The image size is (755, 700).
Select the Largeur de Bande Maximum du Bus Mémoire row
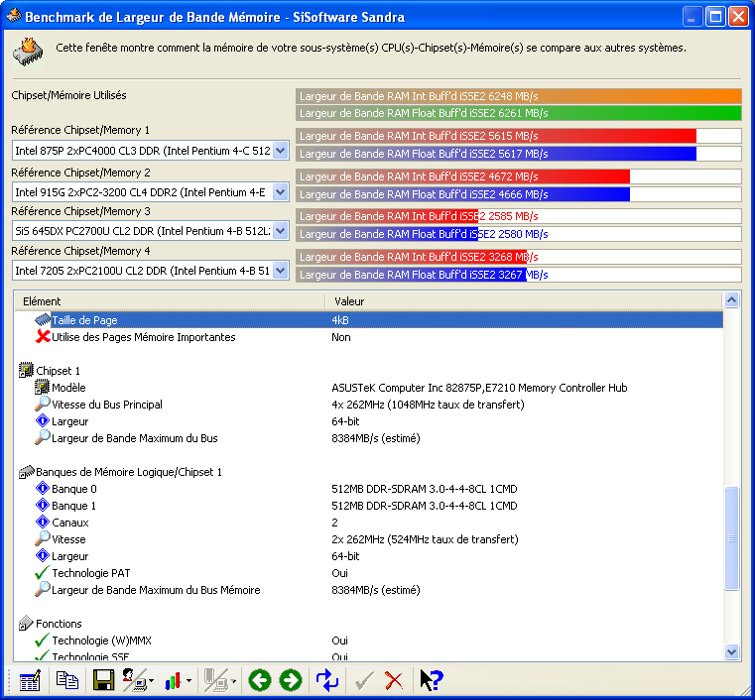tap(369, 589)
